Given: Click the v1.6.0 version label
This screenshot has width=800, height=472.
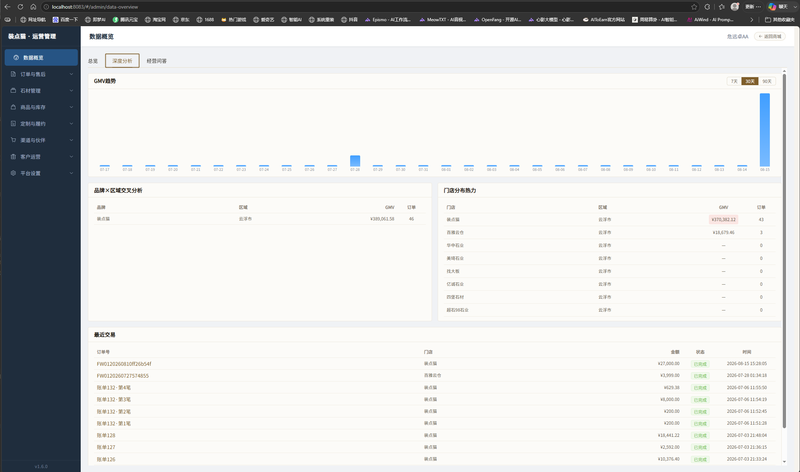Looking at the screenshot, I should pos(41,466).
